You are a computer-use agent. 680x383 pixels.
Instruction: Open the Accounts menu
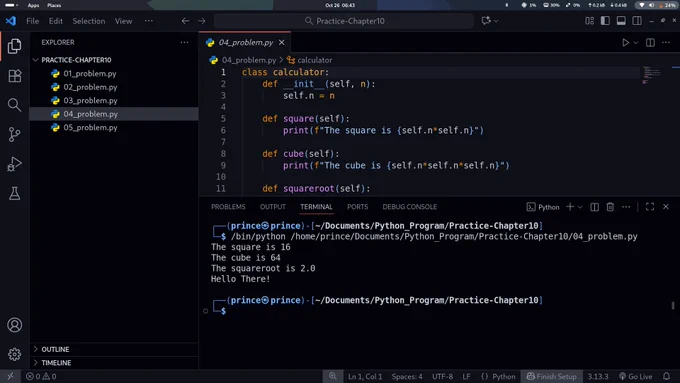click(x=14, y=325)
